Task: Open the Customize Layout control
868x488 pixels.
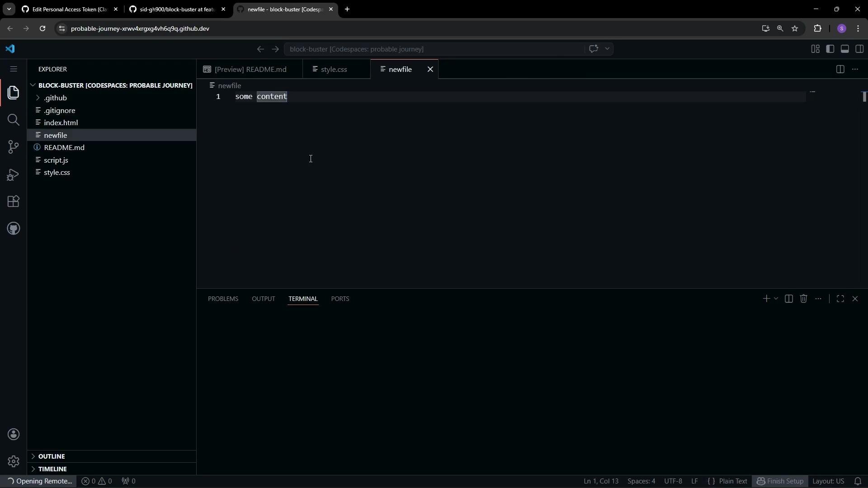Action: point(815,49)
